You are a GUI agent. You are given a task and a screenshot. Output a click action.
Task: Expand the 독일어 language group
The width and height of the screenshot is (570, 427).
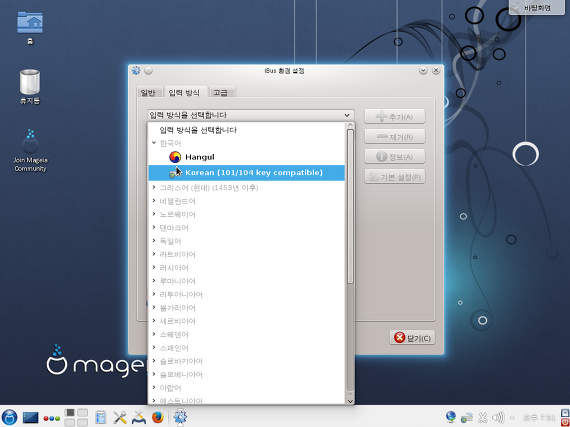pos(154,241)
